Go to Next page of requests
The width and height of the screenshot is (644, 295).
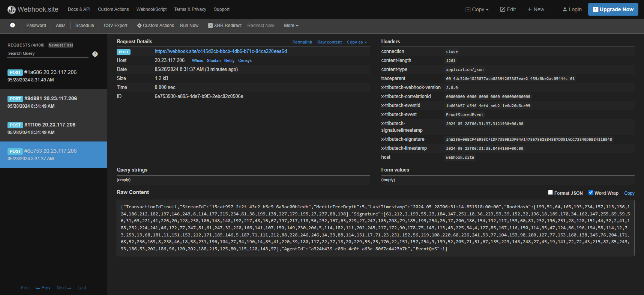(x=64, y=288)
